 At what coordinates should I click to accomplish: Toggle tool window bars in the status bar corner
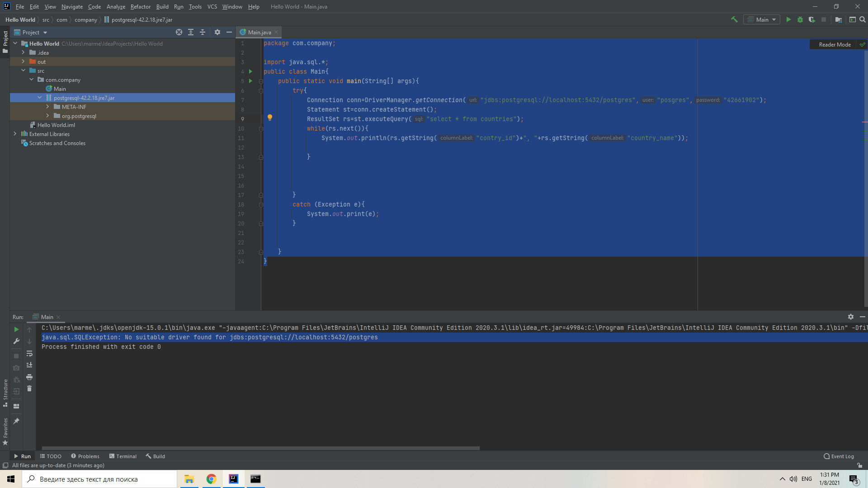tap(5, 465)
